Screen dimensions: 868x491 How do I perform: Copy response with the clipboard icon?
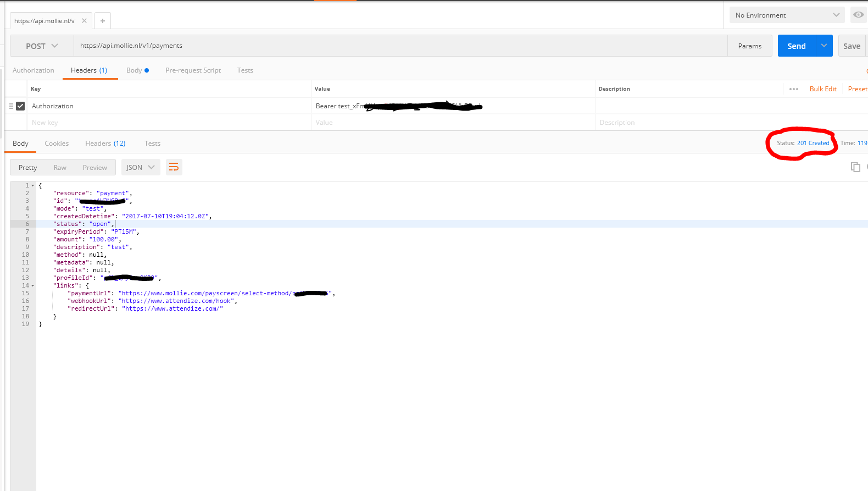click(x=855, y=167)
